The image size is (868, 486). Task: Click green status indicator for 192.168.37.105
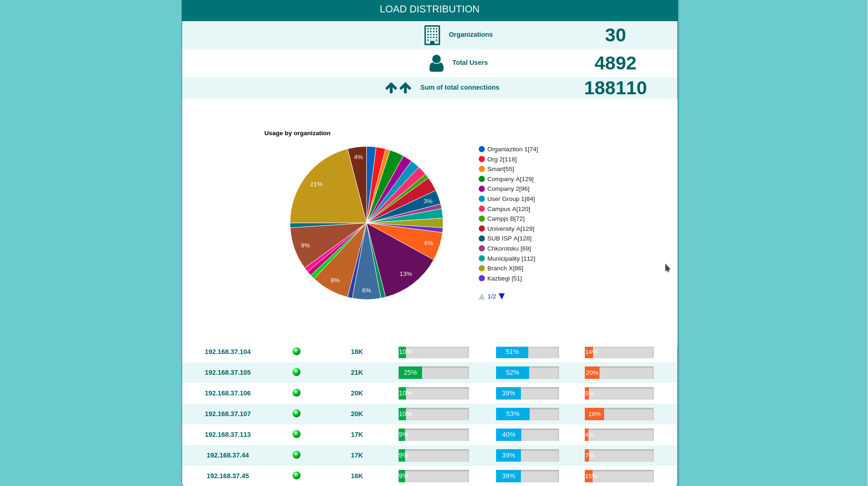(297, 372)
